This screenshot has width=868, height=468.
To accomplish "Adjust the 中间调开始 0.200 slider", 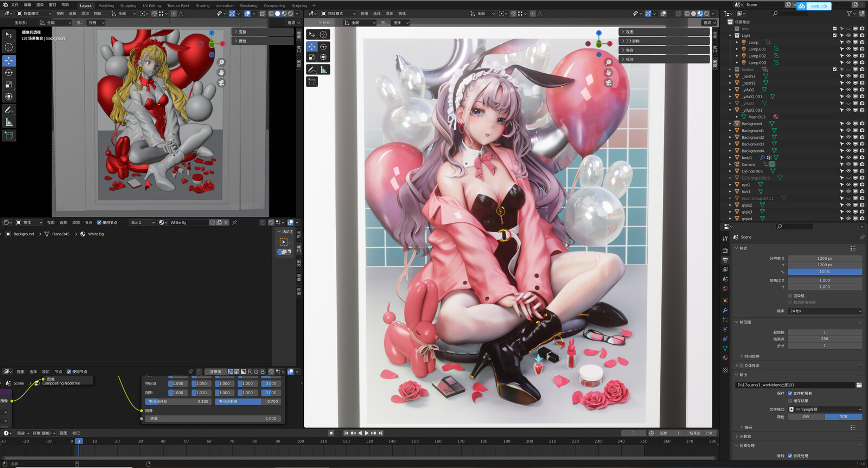I will coord(178,402).
